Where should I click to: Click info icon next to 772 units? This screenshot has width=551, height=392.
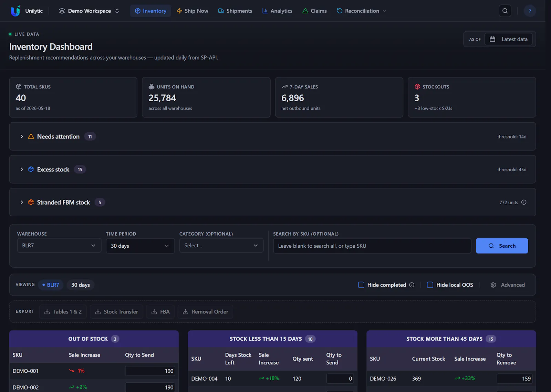click(x=524, y=202)
